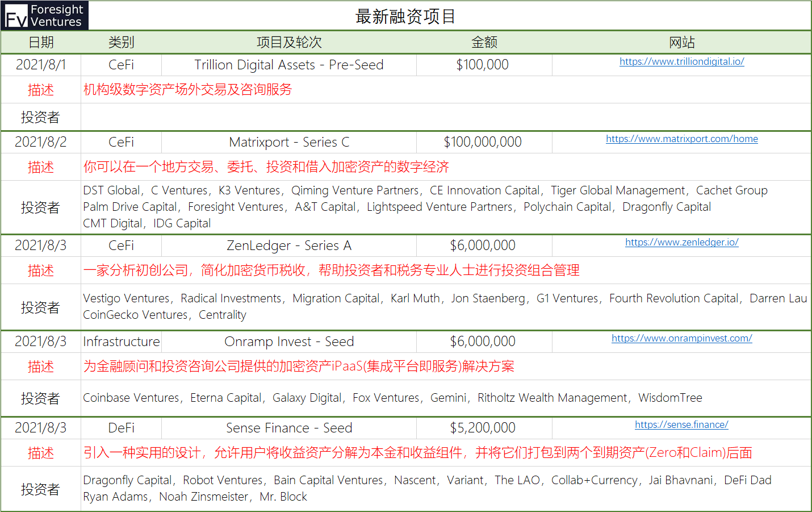Image resolution: width=812 pixels, height=512 pixels.
Task: Select the 金额 column header
Action: point(484,42)
